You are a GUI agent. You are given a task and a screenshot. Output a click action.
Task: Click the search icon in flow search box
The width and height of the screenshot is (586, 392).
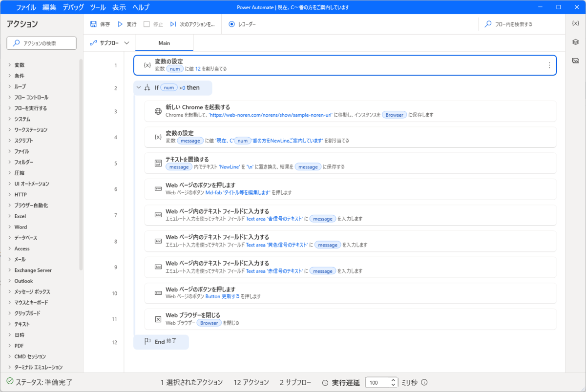(x=488, y=24)
